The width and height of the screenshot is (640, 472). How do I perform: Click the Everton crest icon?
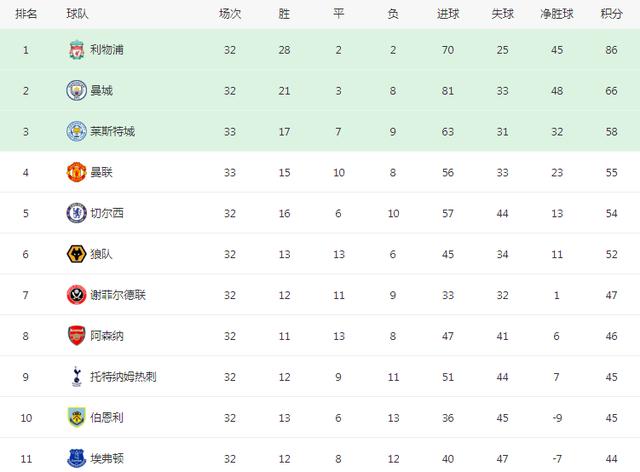click(x=76, y=458)
